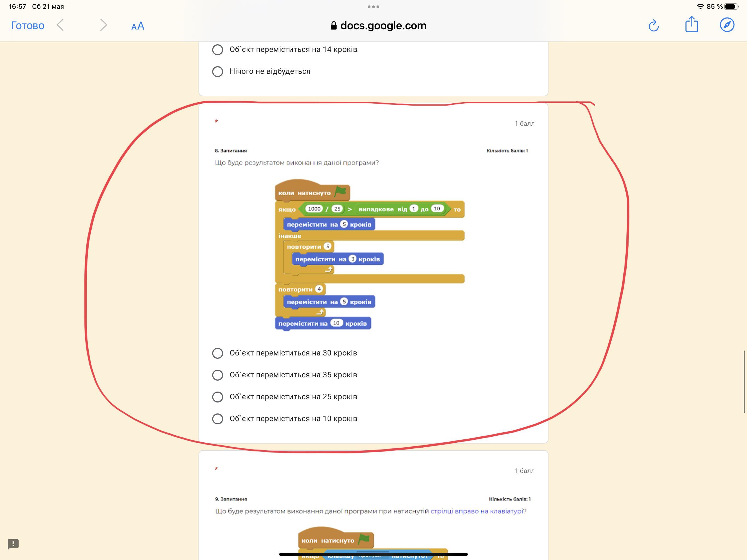Select answer 'переміститься на 30 кроків'
Screen dimensions: 747x560
(217, 353)
